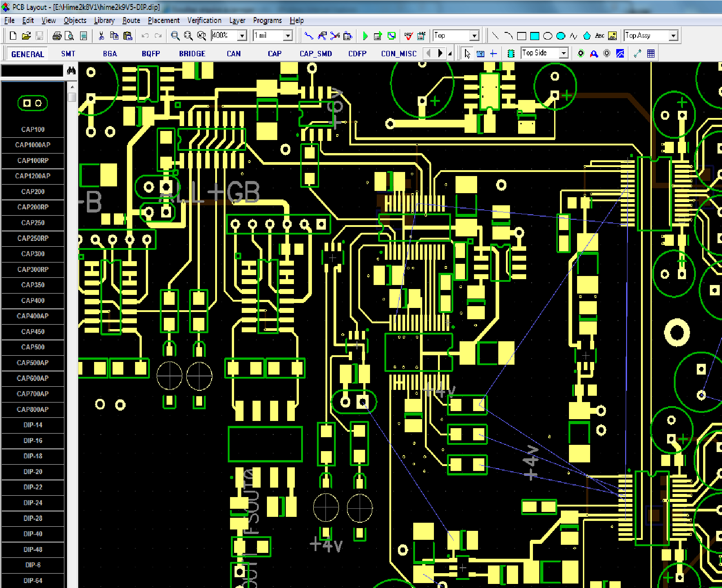
Task: Open a file with the folder icon
Action: click(26, 36)
